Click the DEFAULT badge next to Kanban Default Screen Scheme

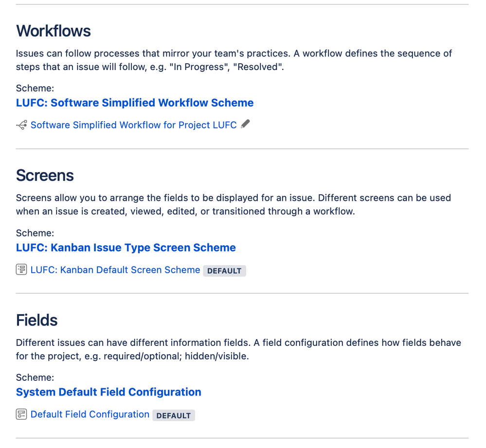(224, 271)
